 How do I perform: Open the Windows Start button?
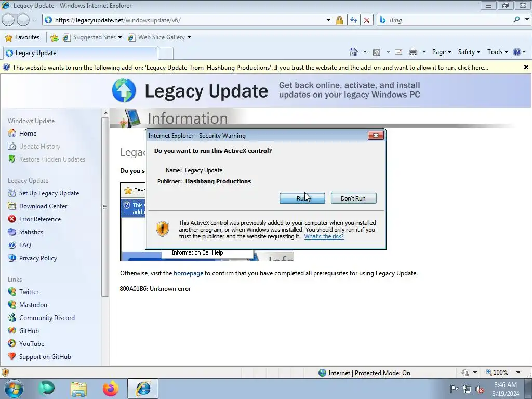14,389
